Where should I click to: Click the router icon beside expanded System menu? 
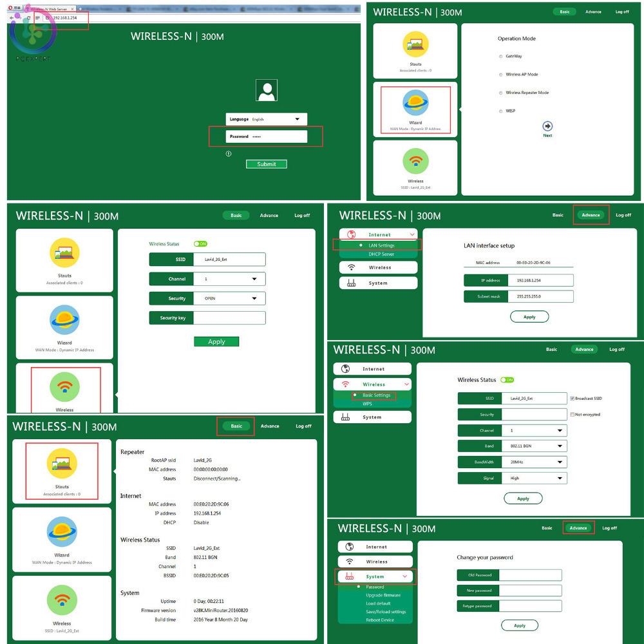pyautogui.click(x=350, y=576)
